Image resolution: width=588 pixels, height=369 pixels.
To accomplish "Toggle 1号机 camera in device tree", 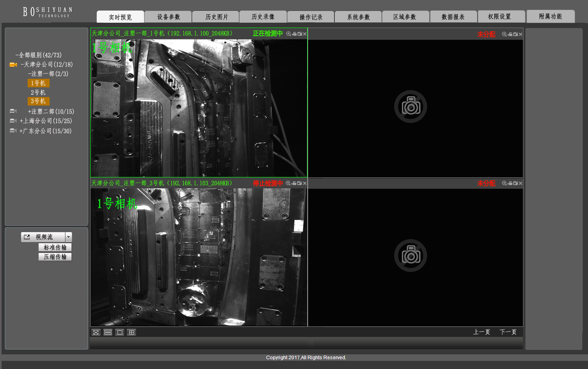I will 38,83.
